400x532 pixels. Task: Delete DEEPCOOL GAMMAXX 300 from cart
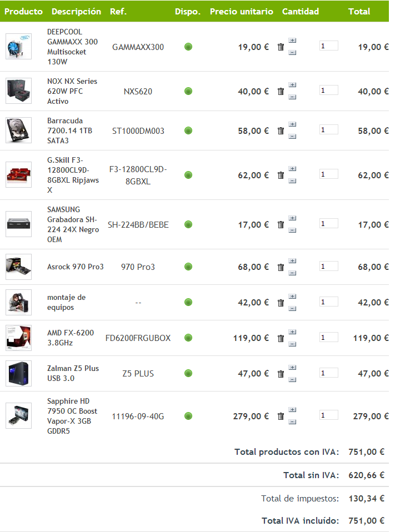coord(281,47)
